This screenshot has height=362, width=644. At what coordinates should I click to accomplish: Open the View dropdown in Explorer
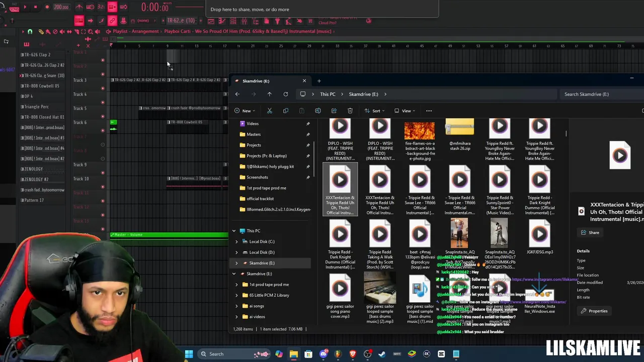tap(406, 111)
